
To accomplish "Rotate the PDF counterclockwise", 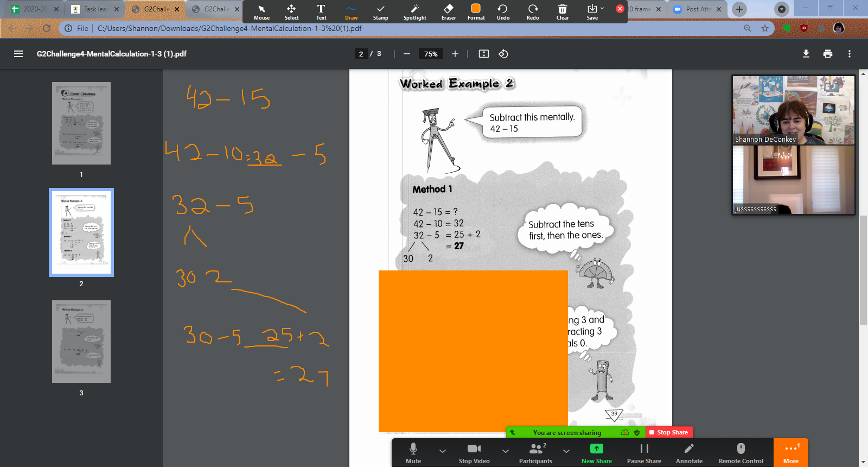I will pos(503,54).
